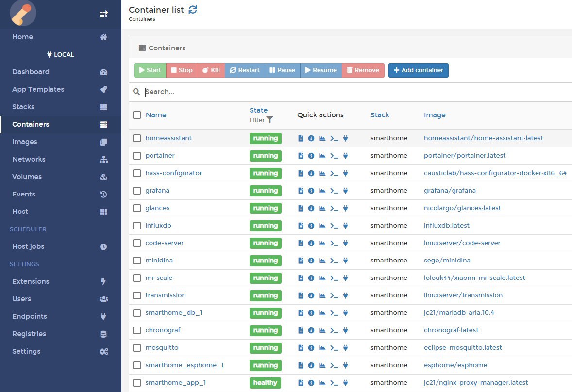Image resolution: width=572 pixels, height=392 pixels.
Task: Open inspect info icon for portainer
Action: point(311,156)
